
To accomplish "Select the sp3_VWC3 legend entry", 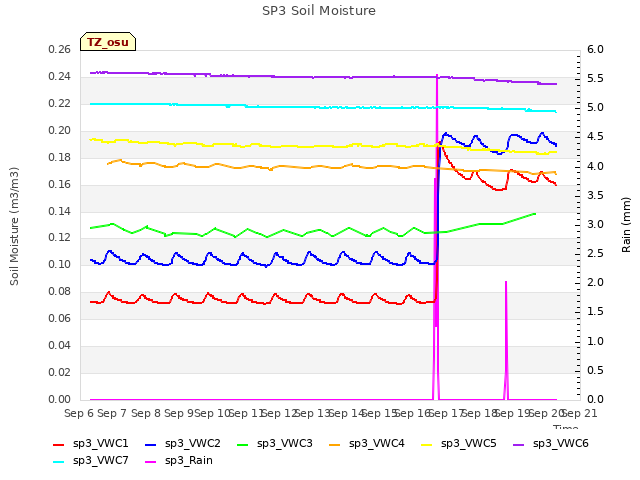I will (275, 444).
